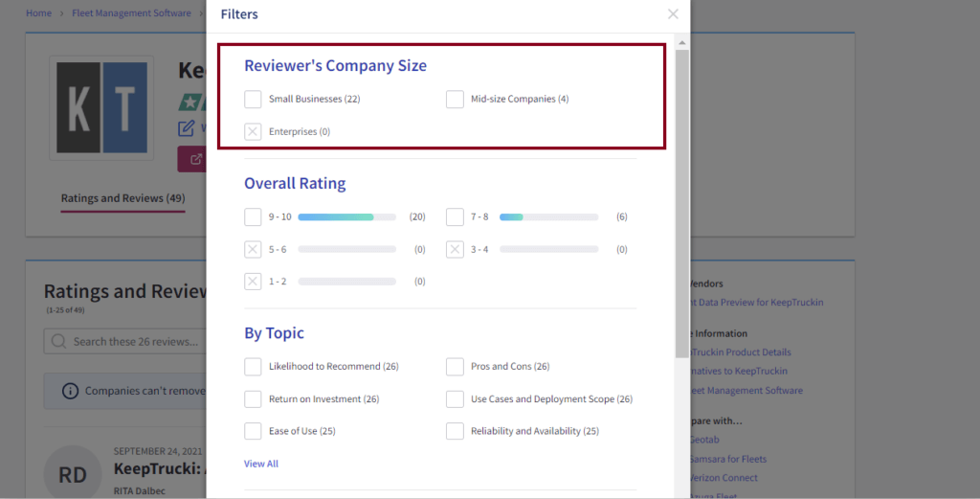Check Reliability and Availability (25) topic
This screenshot has width=980, height=499.
click(x=455, y=431)
